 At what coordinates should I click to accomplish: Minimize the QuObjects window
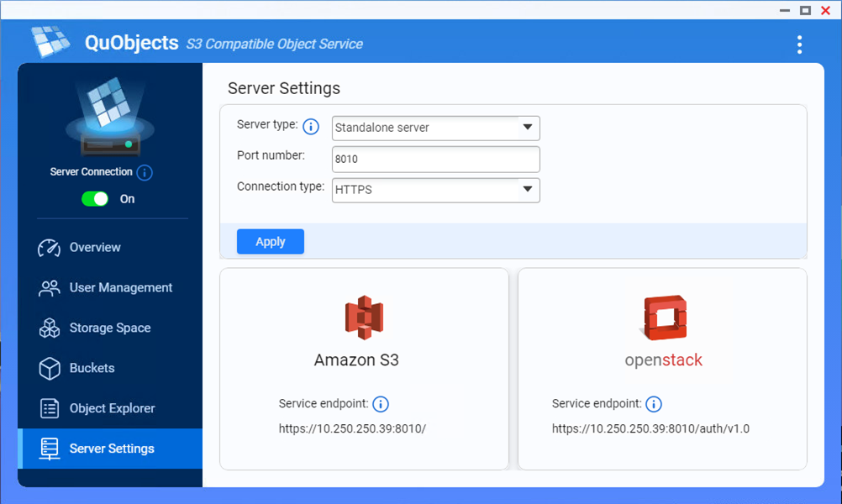click(785, 10)
